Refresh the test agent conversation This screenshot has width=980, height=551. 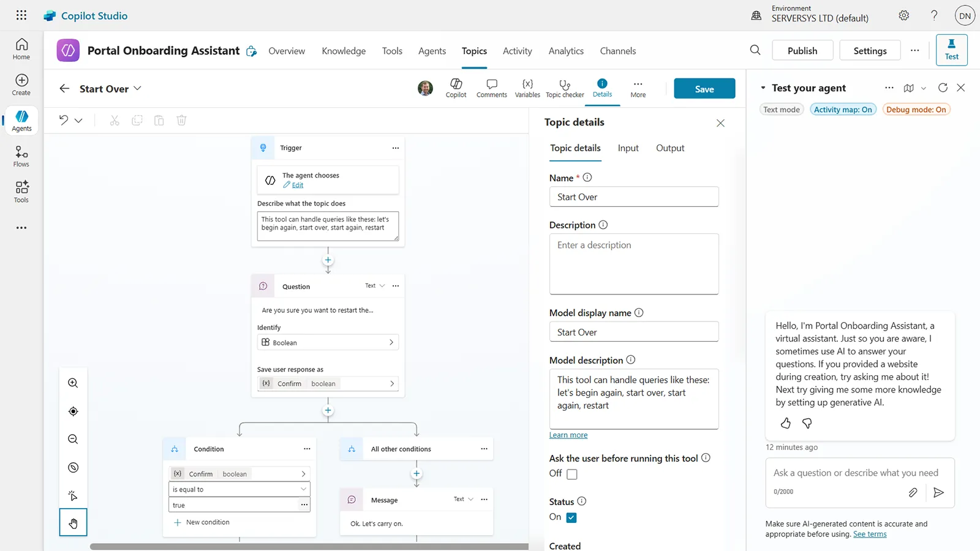pos(943,88)
